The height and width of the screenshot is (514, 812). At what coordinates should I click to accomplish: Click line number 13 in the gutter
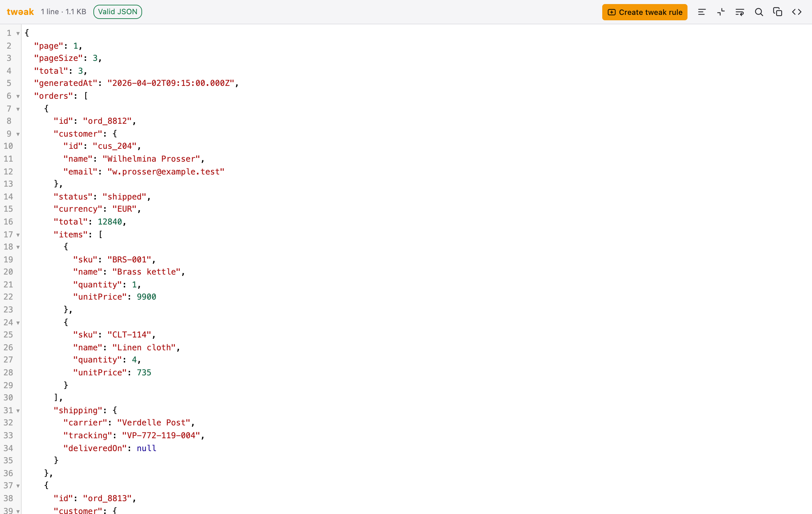(8, 184)
